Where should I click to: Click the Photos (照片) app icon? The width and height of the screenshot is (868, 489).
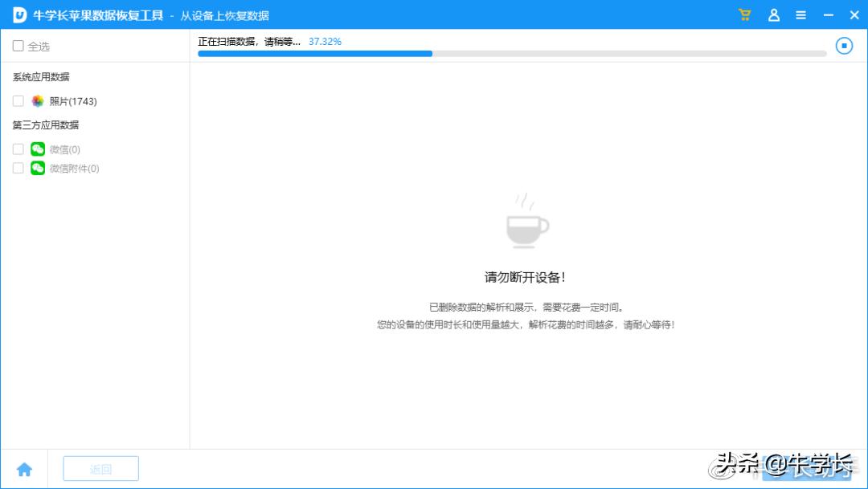[x=38, y=101]
